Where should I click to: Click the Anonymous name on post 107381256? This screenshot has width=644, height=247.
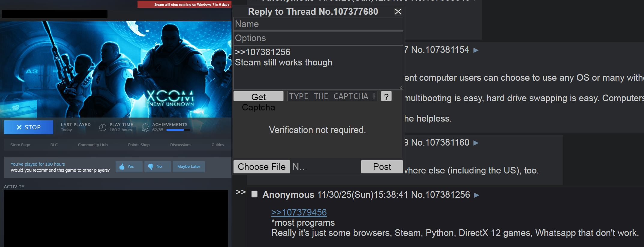[288, 195]
